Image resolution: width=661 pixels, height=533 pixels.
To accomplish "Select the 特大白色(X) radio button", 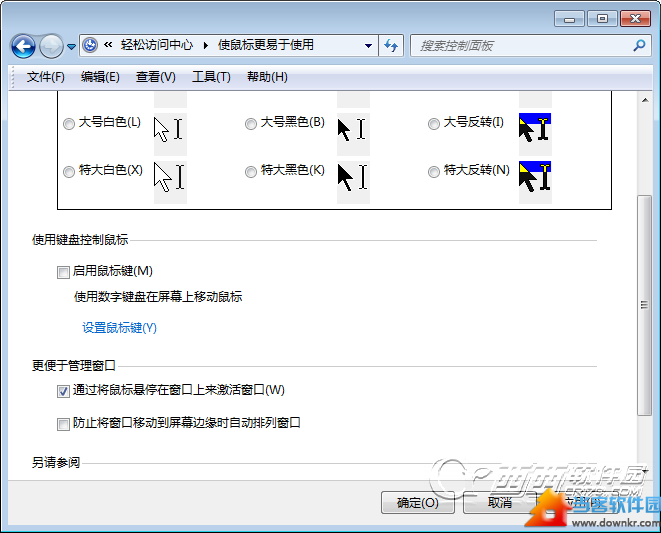I will pos(69,172).
